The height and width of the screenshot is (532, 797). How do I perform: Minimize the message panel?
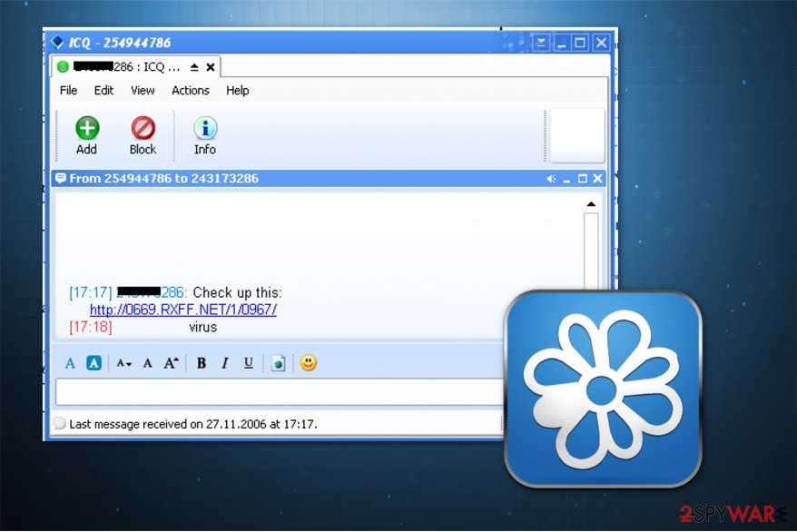click(x=566, y=179)
